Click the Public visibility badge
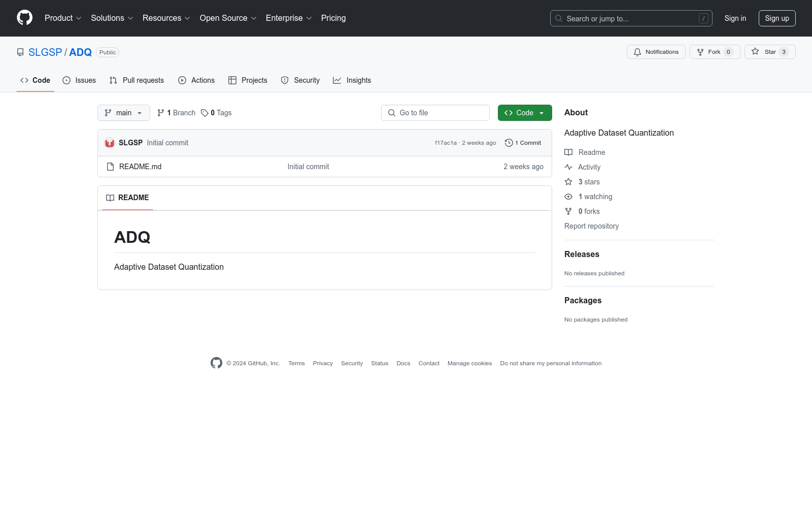Image resolution: width=812 pixels, height=508 pixels. (x=108, y=52)
